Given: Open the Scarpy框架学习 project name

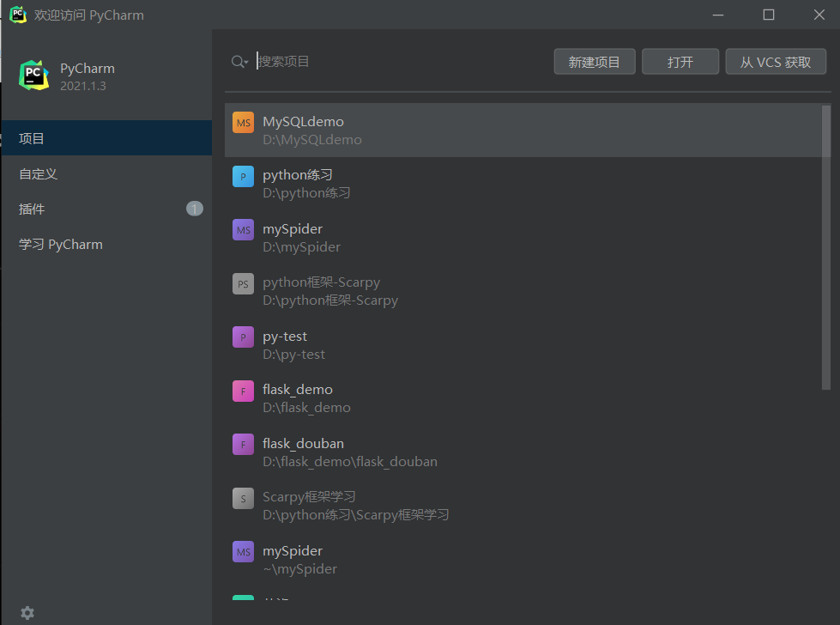Looking at the screenshot, I should pyautogui.click(x=309, y=497).
